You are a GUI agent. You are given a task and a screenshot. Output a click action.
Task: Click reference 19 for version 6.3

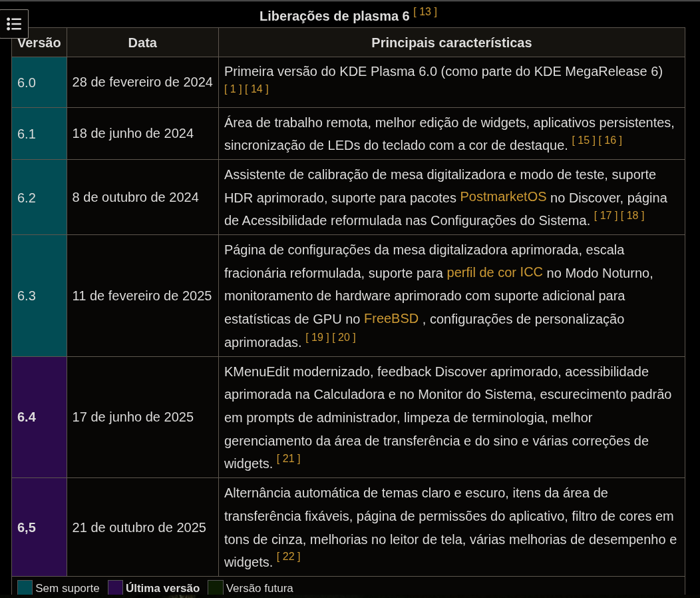point(317,338)
